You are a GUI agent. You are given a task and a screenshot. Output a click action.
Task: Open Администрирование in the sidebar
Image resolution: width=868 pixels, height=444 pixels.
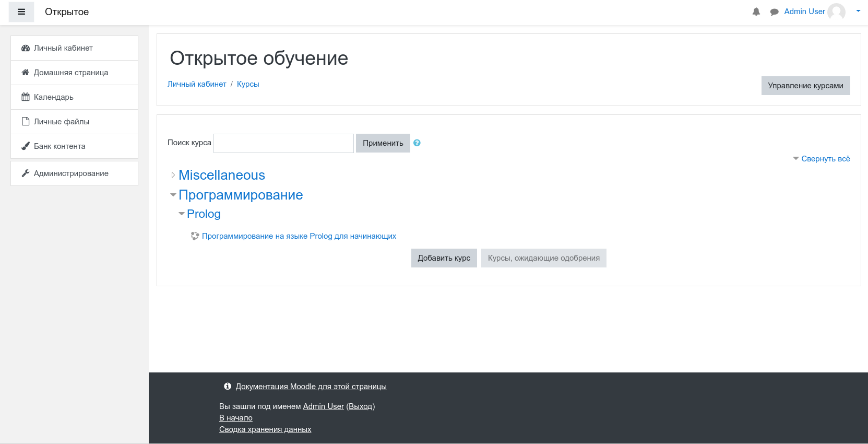point(71,173)
